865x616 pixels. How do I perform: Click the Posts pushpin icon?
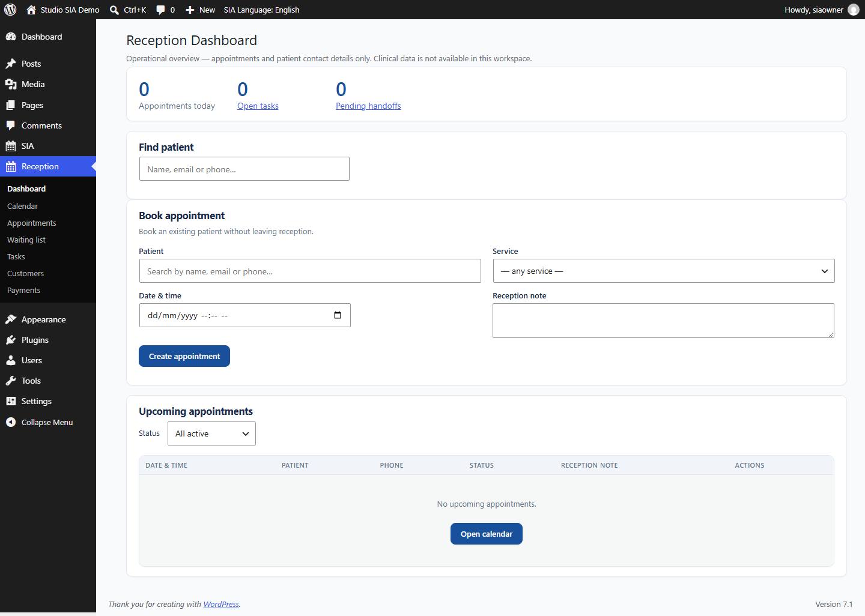[x=11, y=64]
